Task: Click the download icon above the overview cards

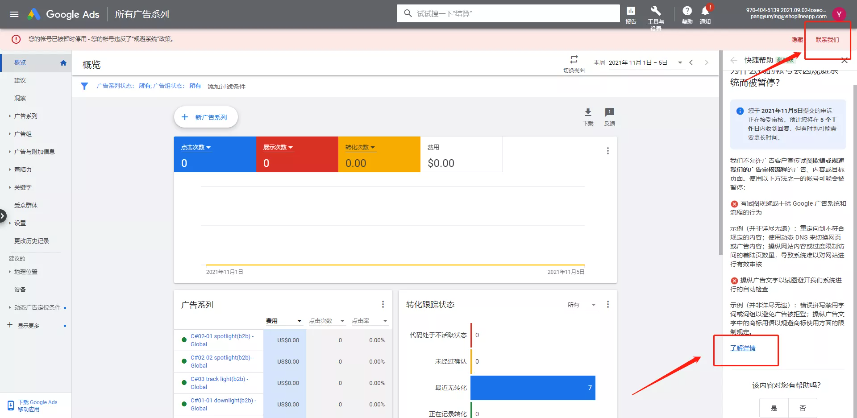Action: click(x=588, y=112)
